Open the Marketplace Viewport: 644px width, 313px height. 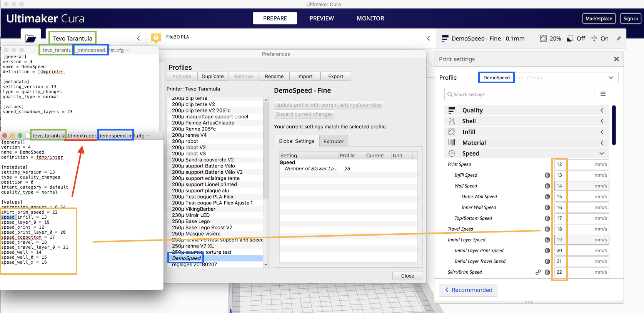pyautogui.click(x=599, y=18)
